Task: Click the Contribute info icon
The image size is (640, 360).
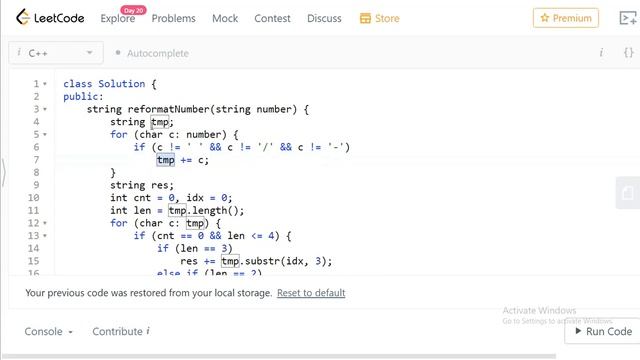Action: (148, 331)
